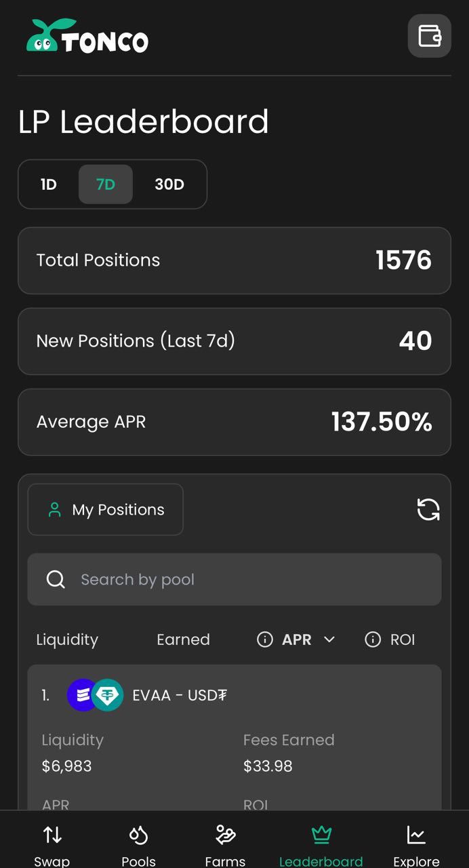Open the wallet icon button
The height and width of the screenshot is (868, 469).
(x=429, y=35)
